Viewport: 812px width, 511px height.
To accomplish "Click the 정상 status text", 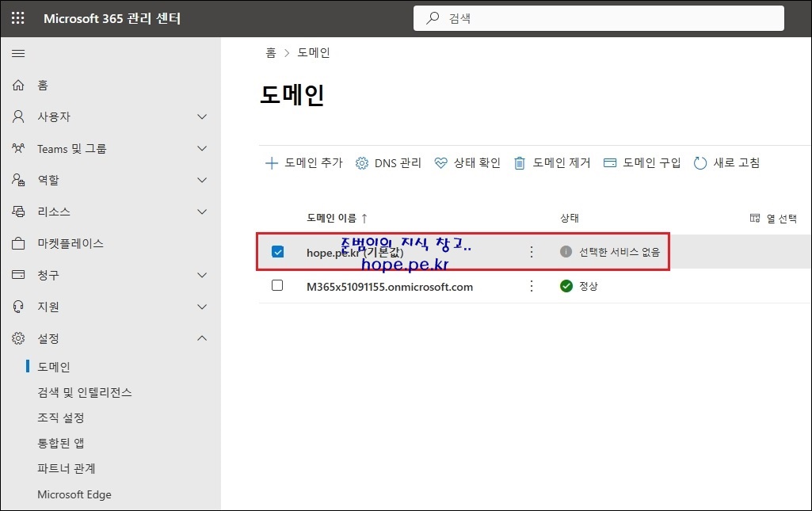I will pyautogui.click(x=589, y=286).
